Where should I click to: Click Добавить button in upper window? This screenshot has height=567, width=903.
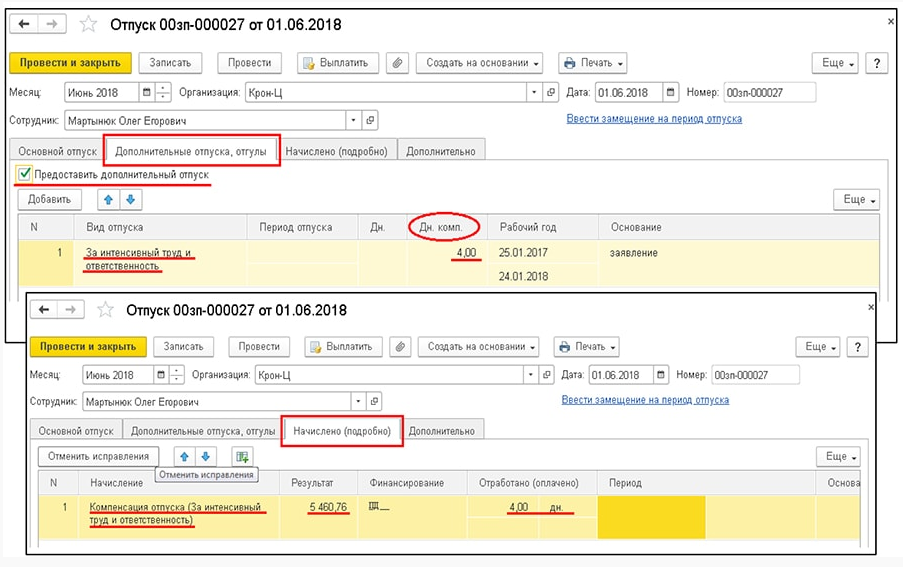[50, 200]
